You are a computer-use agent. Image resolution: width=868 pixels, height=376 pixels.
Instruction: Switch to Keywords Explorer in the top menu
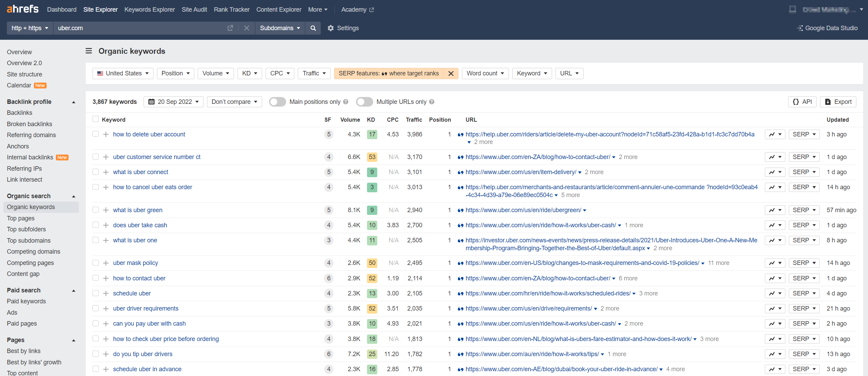149,9
